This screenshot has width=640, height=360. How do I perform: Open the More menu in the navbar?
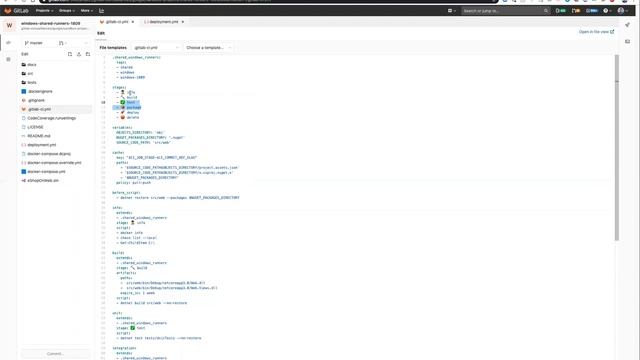[87, 11]
